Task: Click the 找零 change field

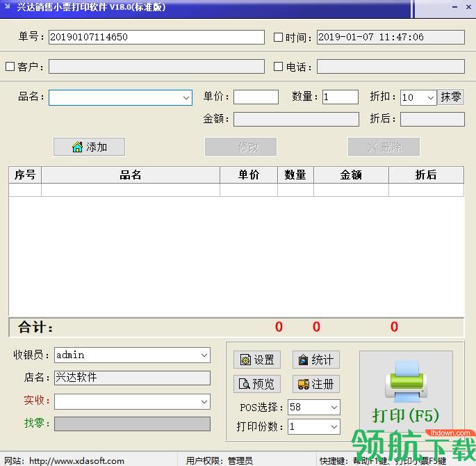Action: [x=132, y=424]
